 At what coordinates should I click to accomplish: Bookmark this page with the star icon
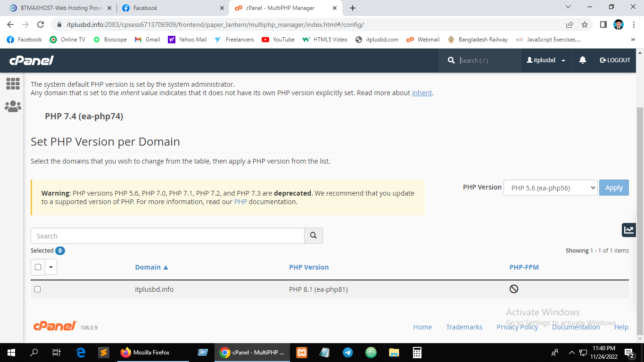pos(585,25)
